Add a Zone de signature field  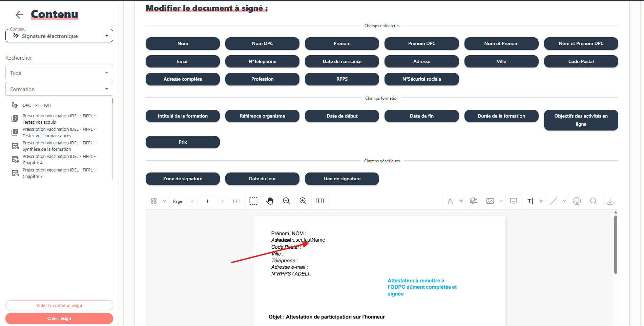183,179
